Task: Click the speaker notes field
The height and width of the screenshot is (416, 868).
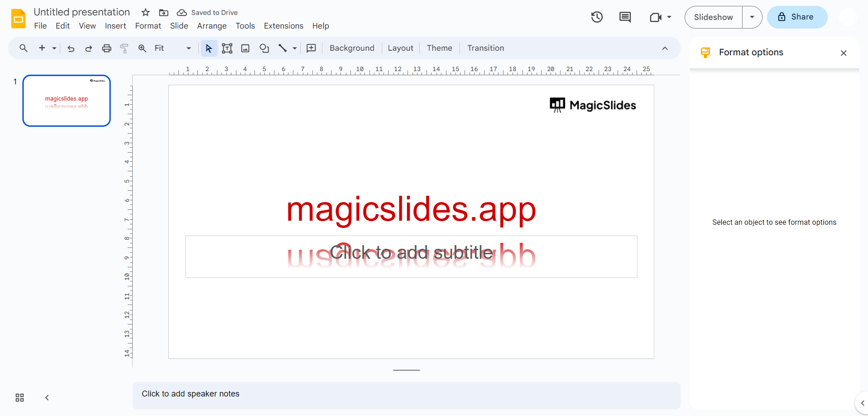Action: tap(406, 395)
